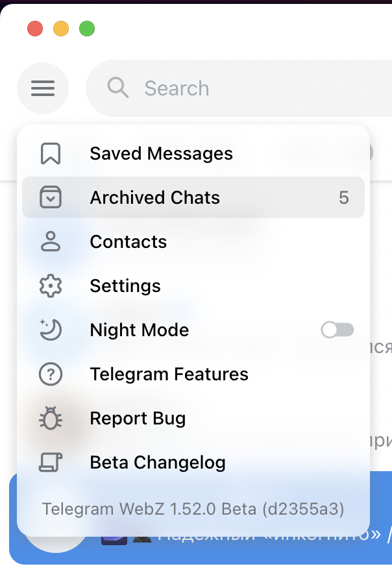392x575 pixels.
Task: Click the Beta Changelog scroll icon
Action: (50, 463)
